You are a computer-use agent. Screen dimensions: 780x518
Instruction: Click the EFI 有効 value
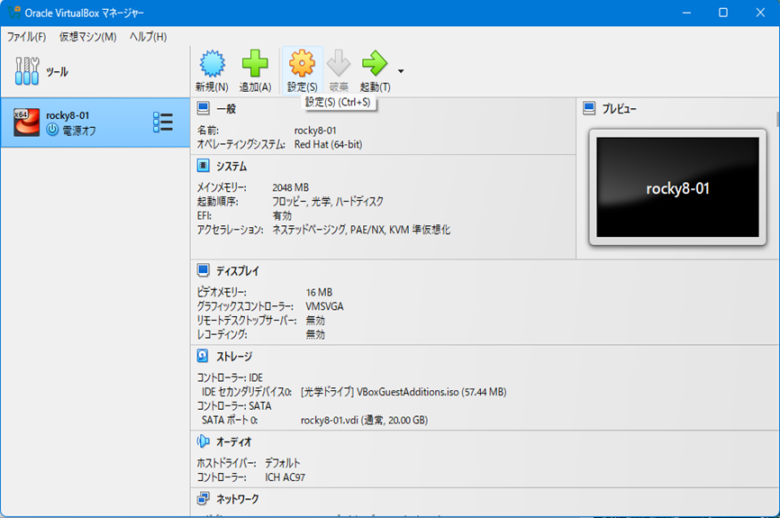[282, 215]
